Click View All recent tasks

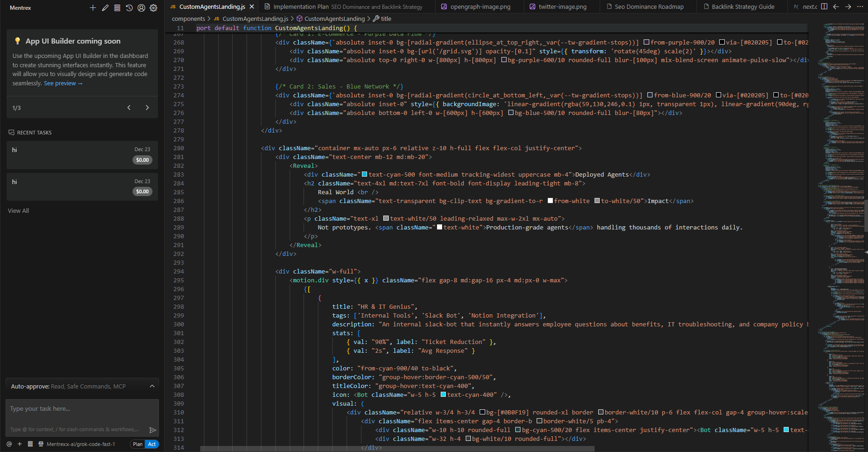click(x=19, y=210)
